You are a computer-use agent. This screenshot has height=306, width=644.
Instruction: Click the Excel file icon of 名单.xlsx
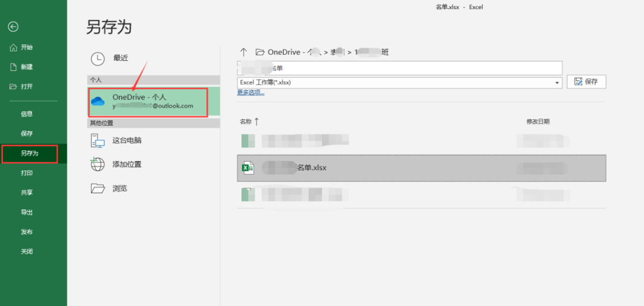click(x=247, y=168)
